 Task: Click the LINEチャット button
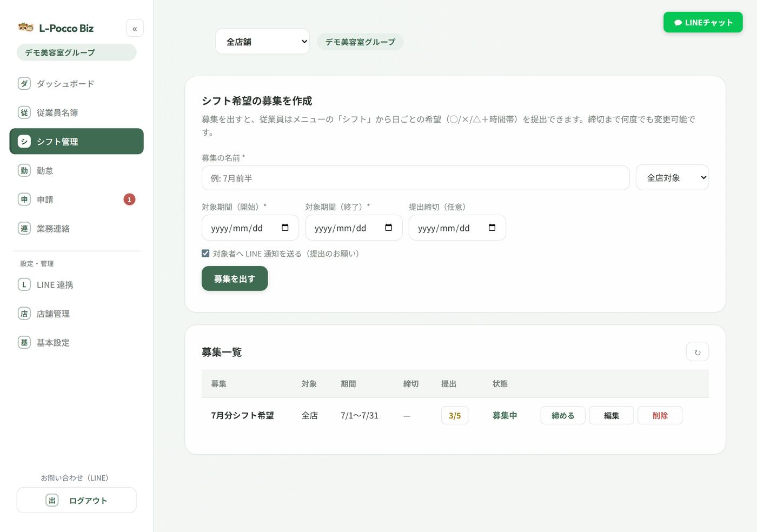(x=703, y=22)
